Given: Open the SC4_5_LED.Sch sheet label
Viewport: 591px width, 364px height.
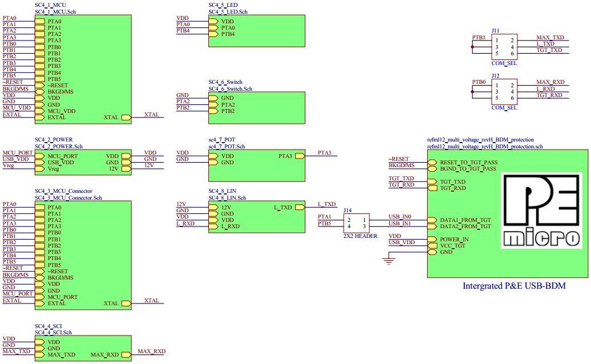Looking at the screenshot, I should [229, 11].
